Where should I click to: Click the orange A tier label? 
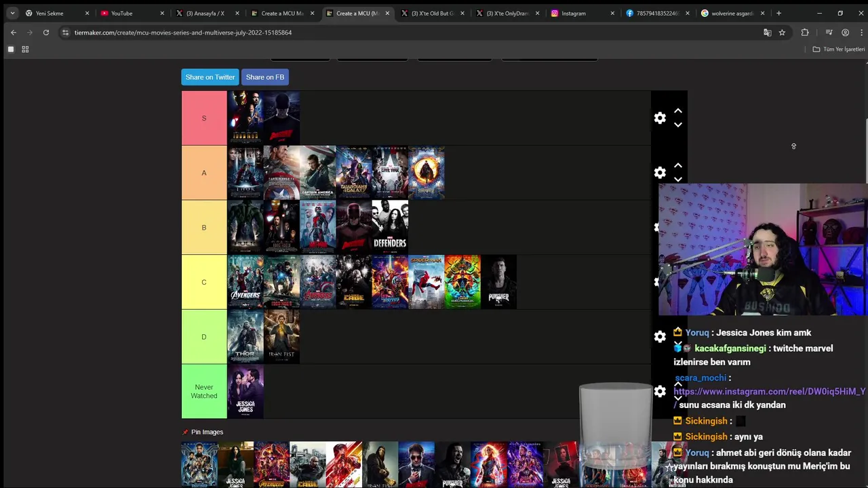(204, 173)
